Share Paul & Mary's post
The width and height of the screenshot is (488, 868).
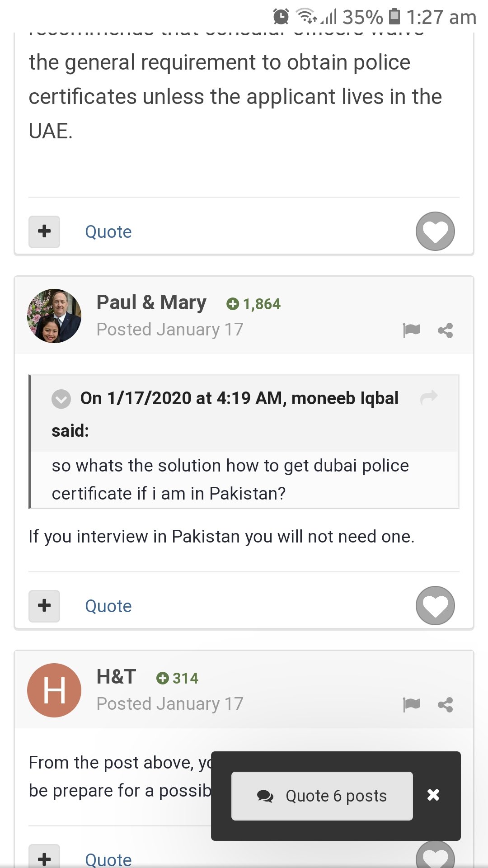(x=445, y=330)
